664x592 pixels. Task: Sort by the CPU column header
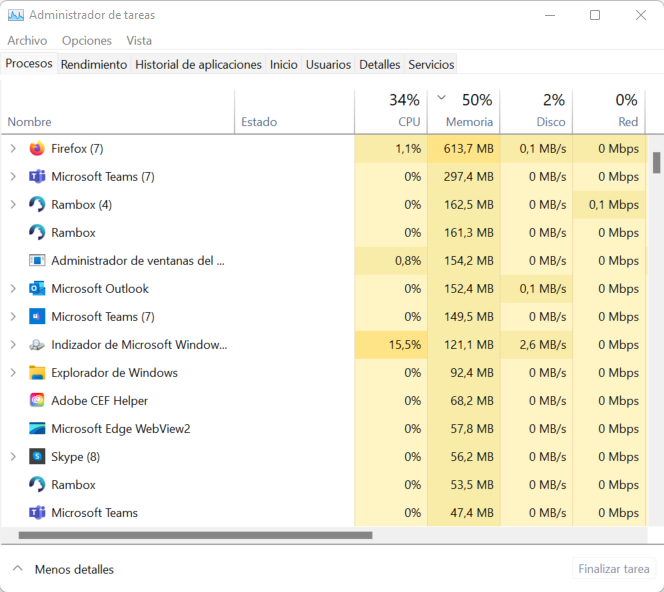[x=391, y=112]
